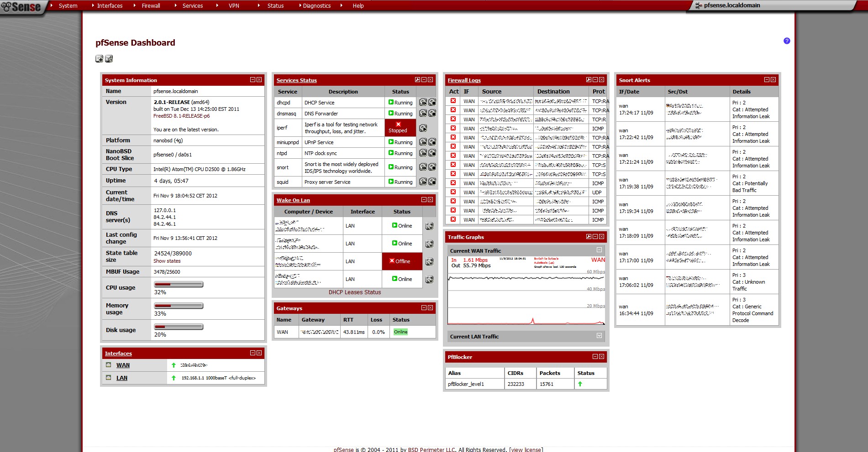Open the Wake On Lan title link
The image size is (868, 452).
293,200
